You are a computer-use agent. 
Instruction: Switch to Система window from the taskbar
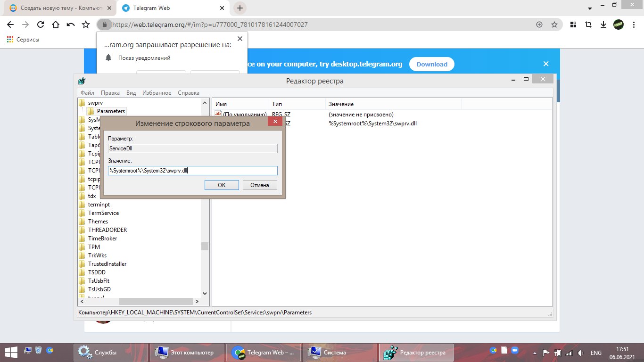340,352
